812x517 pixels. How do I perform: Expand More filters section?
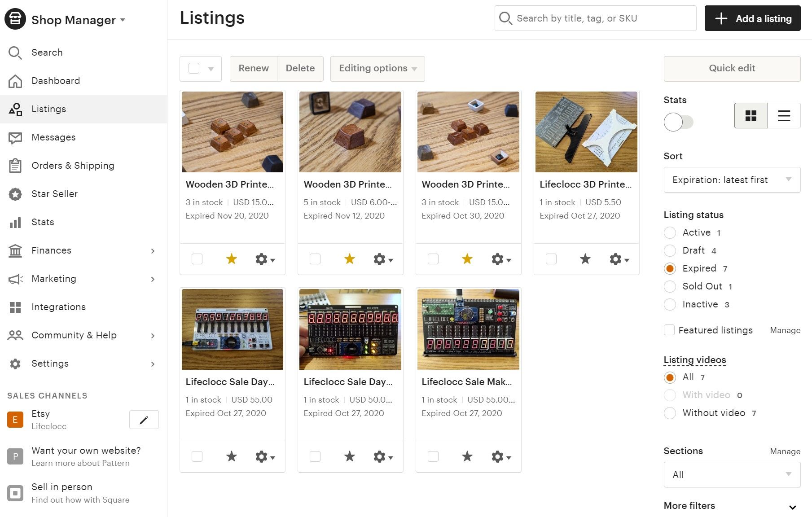coord(732,506)
